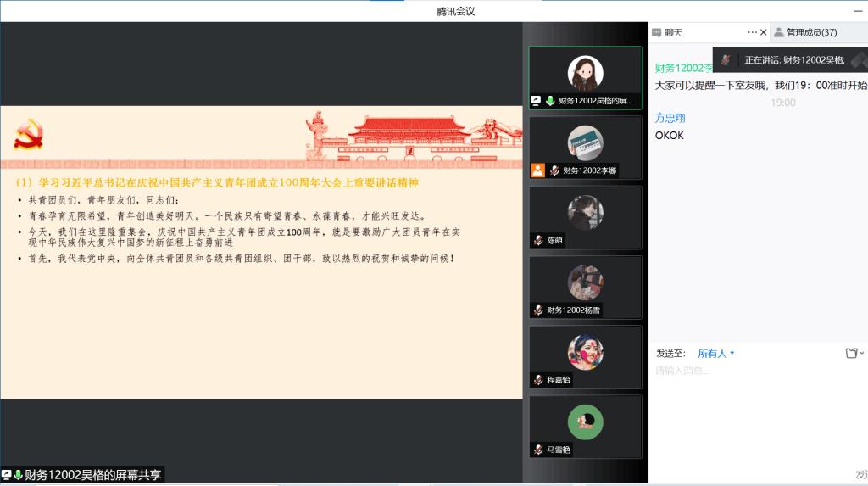Switch to the 管理成员(37) tab
This screenshot has height=486, width=868.
coord(811,33)
